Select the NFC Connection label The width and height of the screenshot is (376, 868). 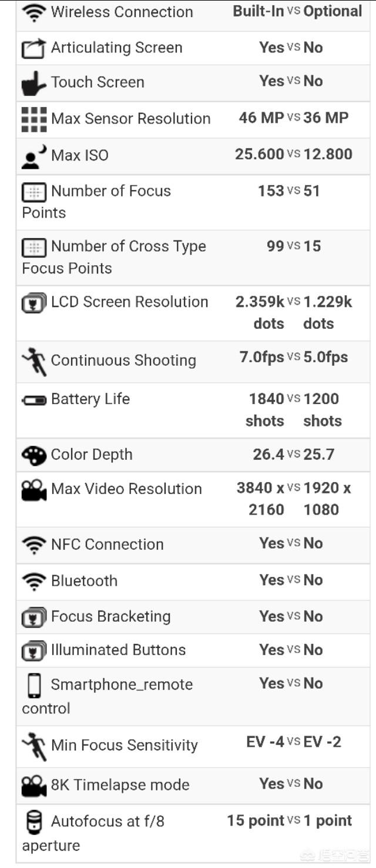[x=108, y=545]
